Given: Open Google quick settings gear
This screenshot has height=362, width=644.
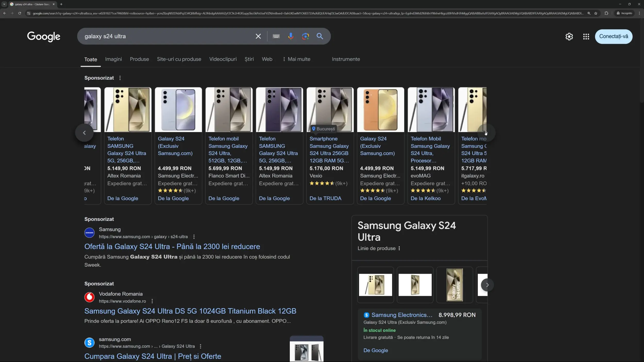Looking at the screenshot, I should pos(569,37).
